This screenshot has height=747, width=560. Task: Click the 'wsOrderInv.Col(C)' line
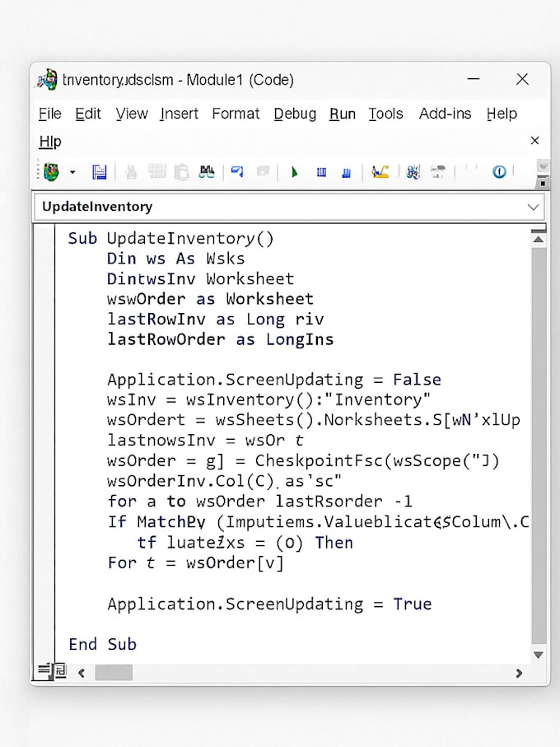(x=224, y=481)
